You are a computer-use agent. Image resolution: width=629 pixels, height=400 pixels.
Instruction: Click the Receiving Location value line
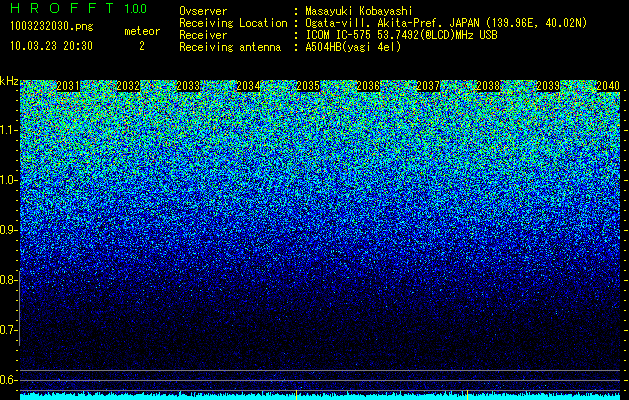446,23
